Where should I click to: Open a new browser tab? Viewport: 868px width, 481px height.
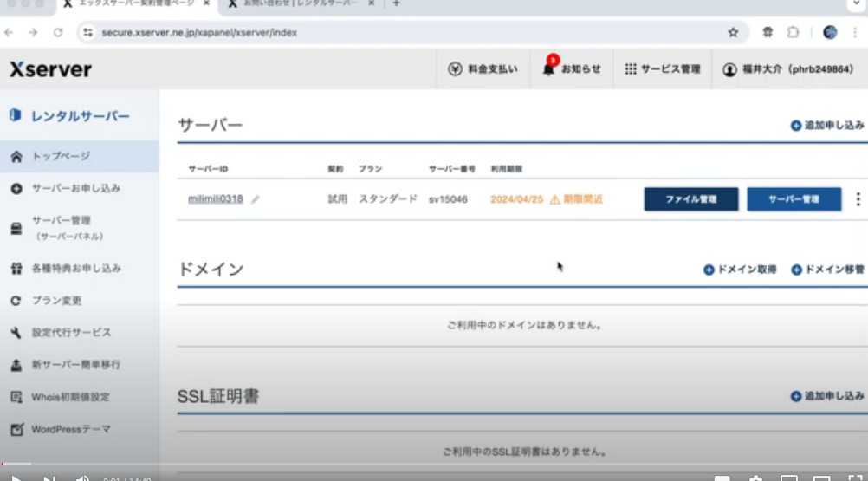[x=397, y=3]
